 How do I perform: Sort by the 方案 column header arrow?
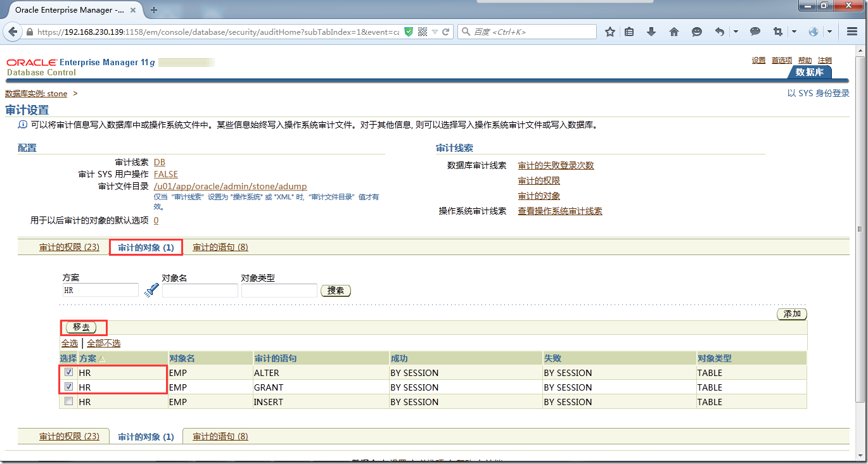(x=101, y=359)
